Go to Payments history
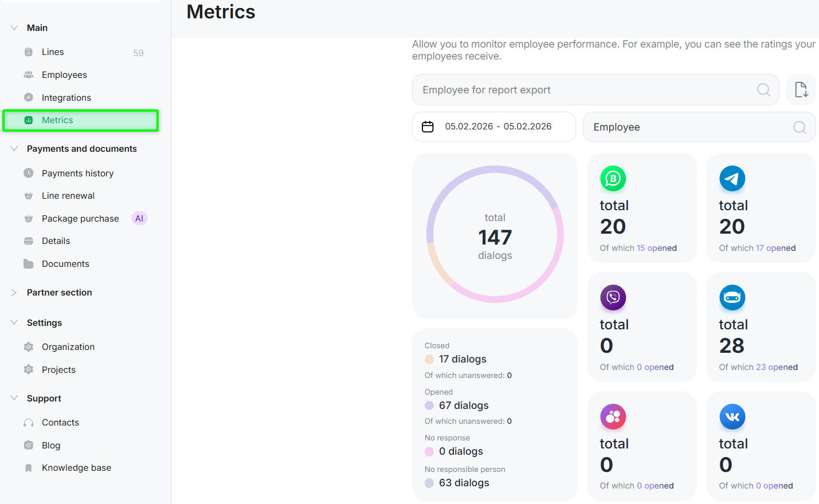Image resolution: width=819 pixels, height=504 pixels. (x=77, y=174)
